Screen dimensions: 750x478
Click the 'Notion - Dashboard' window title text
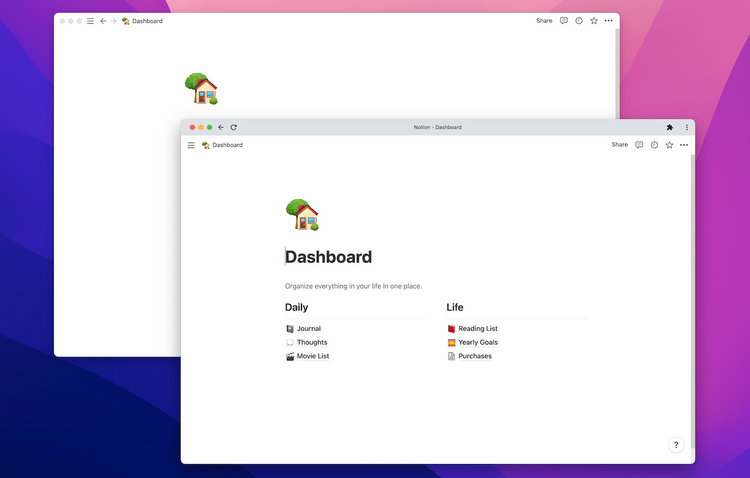[x=438, y=127]
